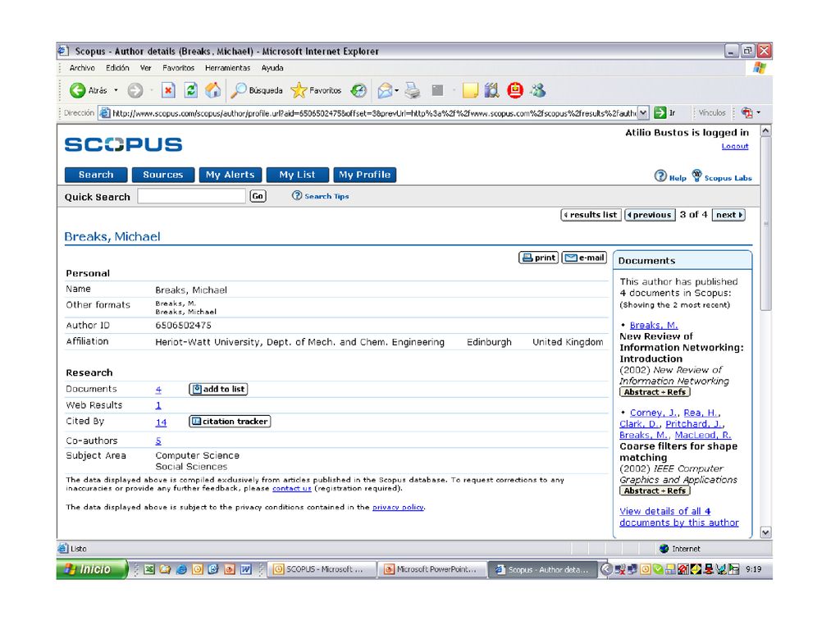This screenshot has width=840, height=630.
Task: Stop page loading with the red X icon
Action: (168, 90)
